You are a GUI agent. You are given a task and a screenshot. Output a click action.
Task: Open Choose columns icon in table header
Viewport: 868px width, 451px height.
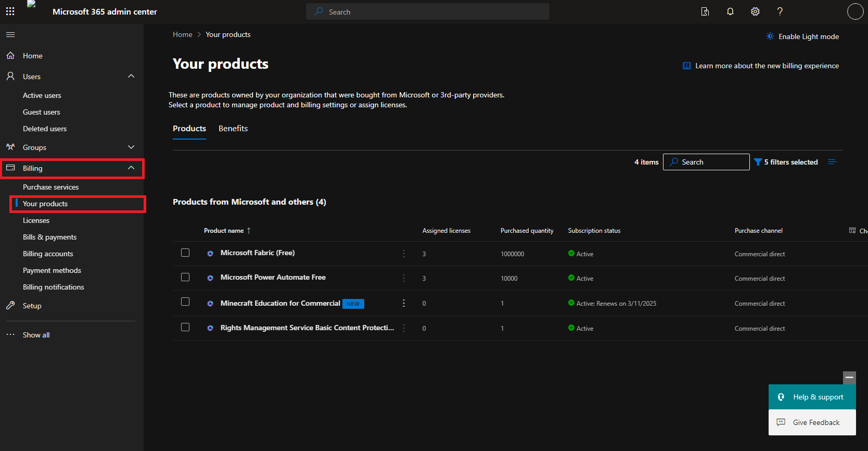852,230
